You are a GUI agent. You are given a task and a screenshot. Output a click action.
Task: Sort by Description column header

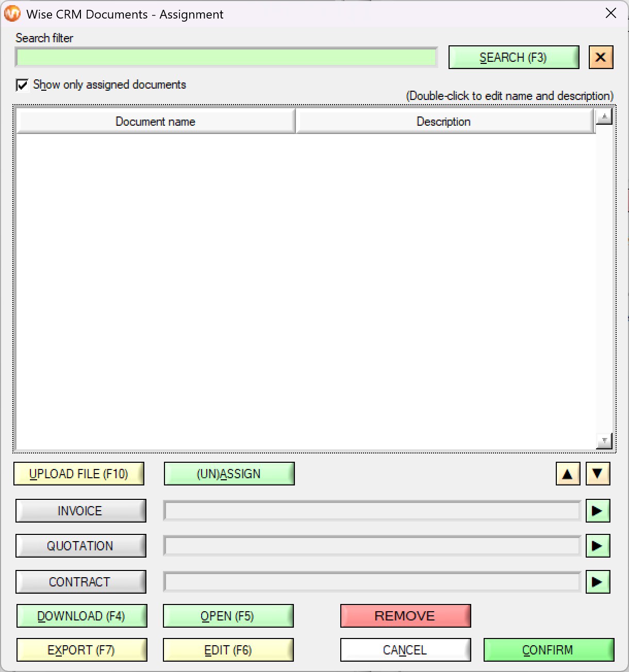(x=445, y=122)
